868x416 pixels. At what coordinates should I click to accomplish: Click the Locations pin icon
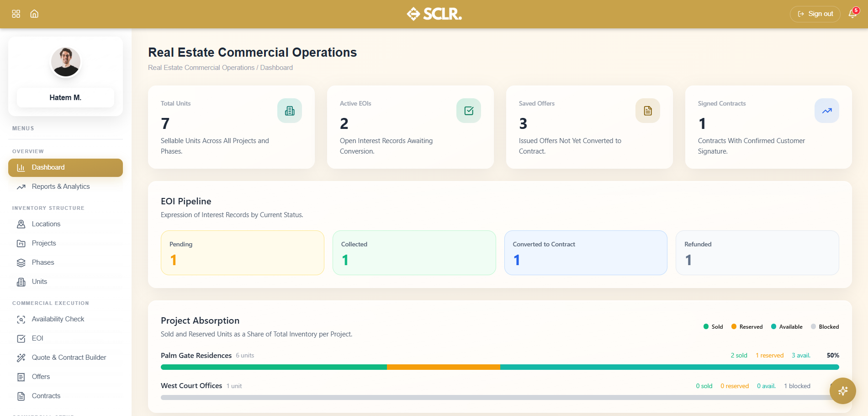pyautogui.click(x=21, y=224)
